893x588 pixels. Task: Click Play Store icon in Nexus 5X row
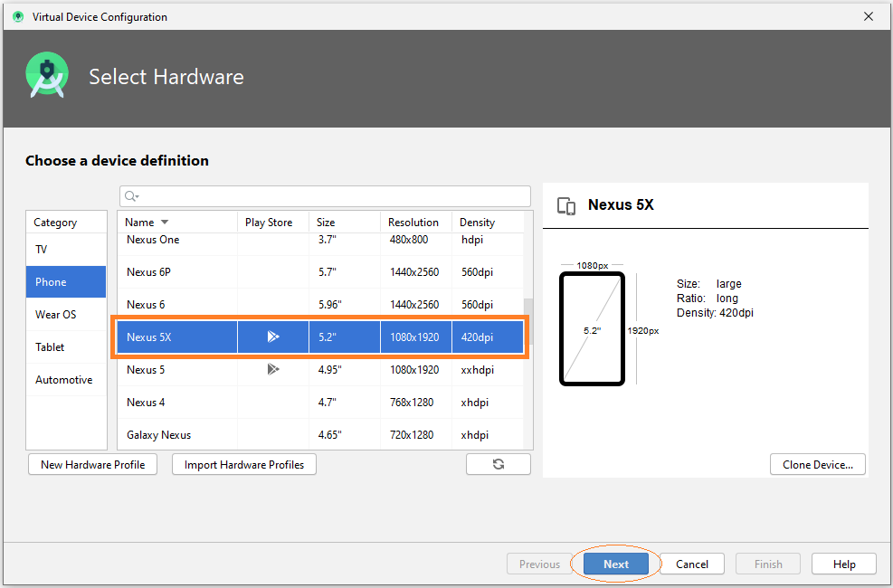(273, 337)
